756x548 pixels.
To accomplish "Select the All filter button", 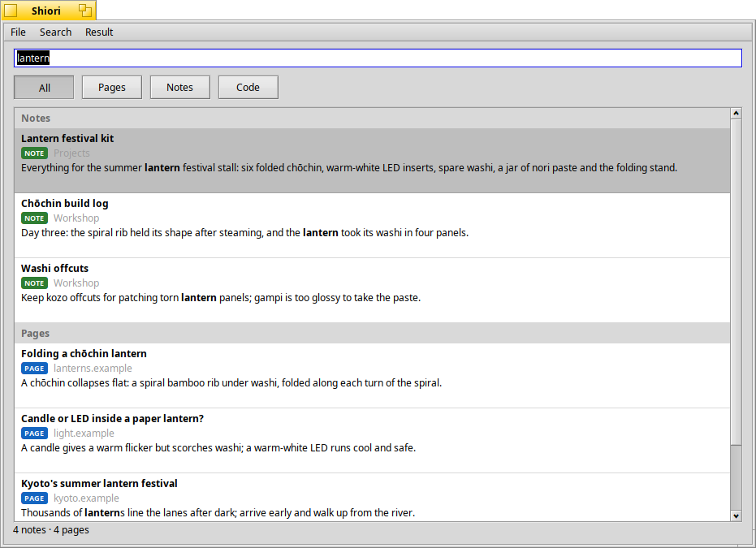I will click(44, 88).
